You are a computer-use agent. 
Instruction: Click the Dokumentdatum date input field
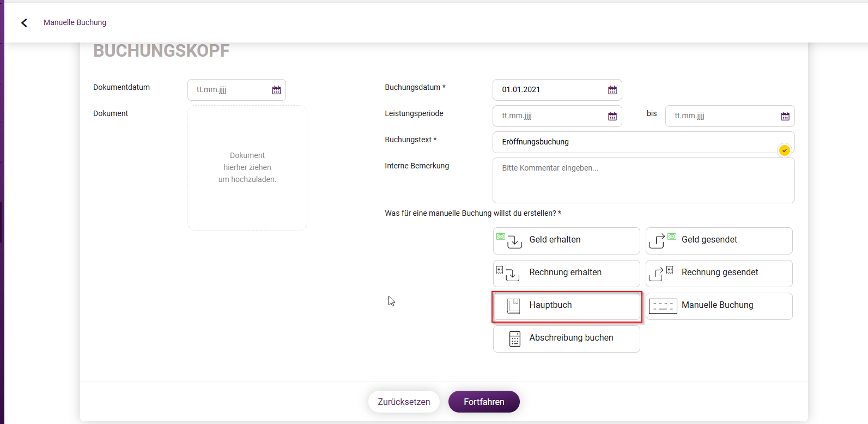tap(236, 90)
